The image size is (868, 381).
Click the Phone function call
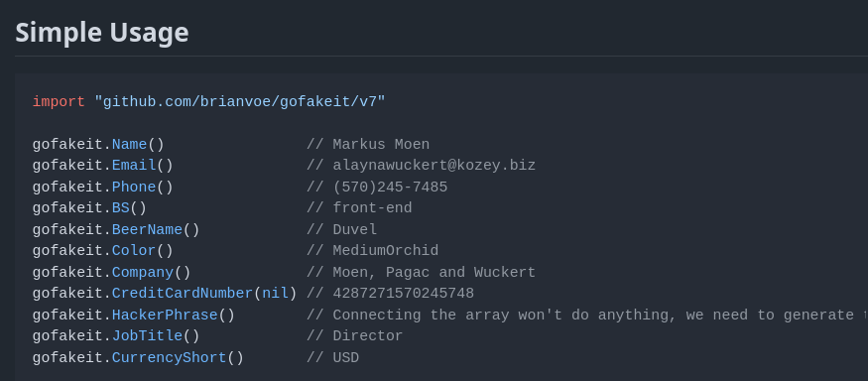[134, 188]
